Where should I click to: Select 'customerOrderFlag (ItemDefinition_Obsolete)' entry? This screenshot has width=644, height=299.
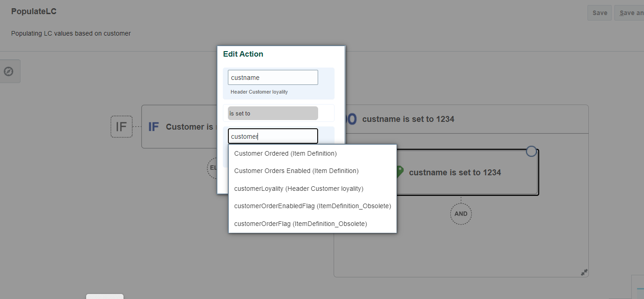(300, 224)
